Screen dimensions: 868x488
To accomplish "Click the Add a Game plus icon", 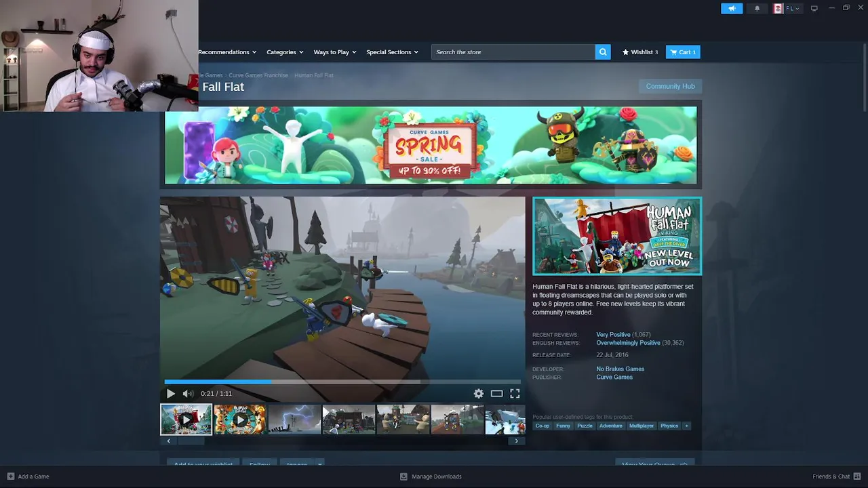I will tap(10, 476).
